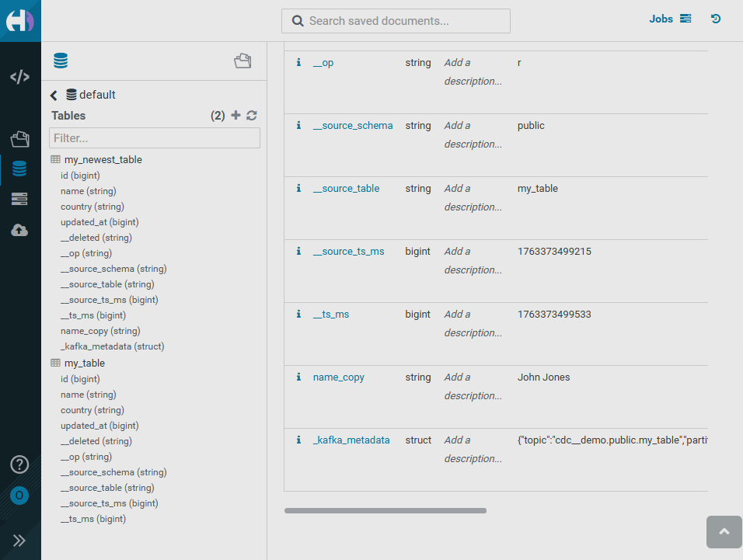Open the user profile avatar
Viewport: 743px width, 560px height.
[x=19, y=496]
